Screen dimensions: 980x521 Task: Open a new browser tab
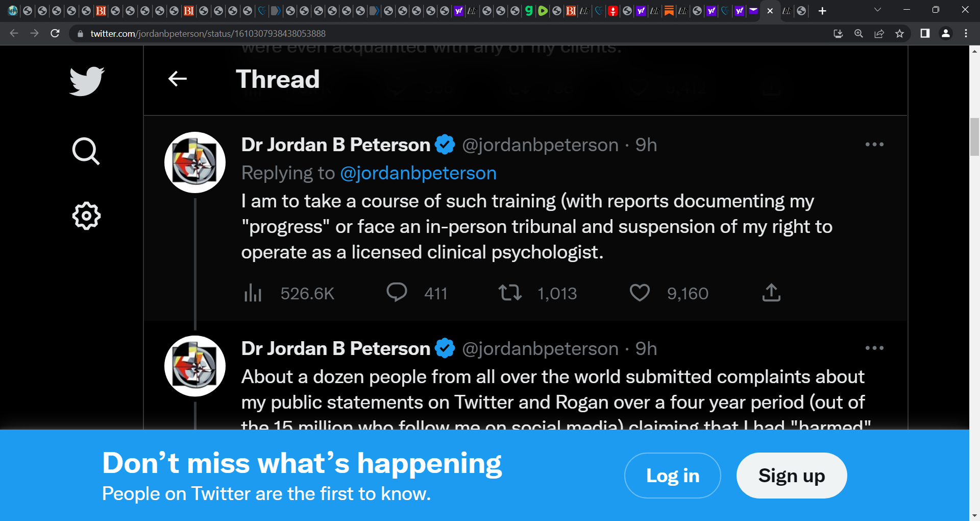pos(822,11)
